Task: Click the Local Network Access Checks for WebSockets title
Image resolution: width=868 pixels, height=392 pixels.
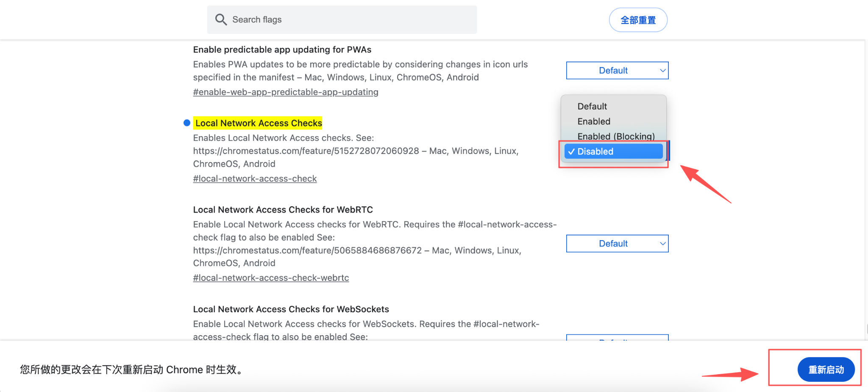Action: coord(291,309)
